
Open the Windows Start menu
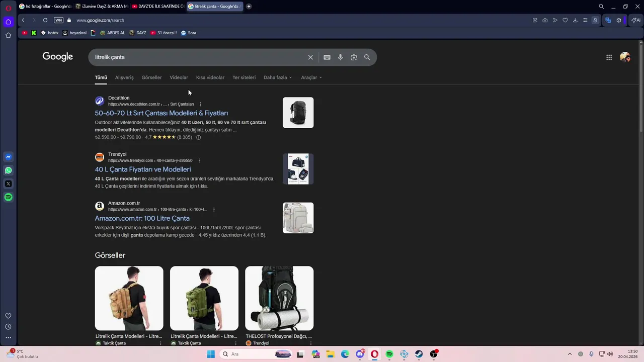click(x=210, y=354)
